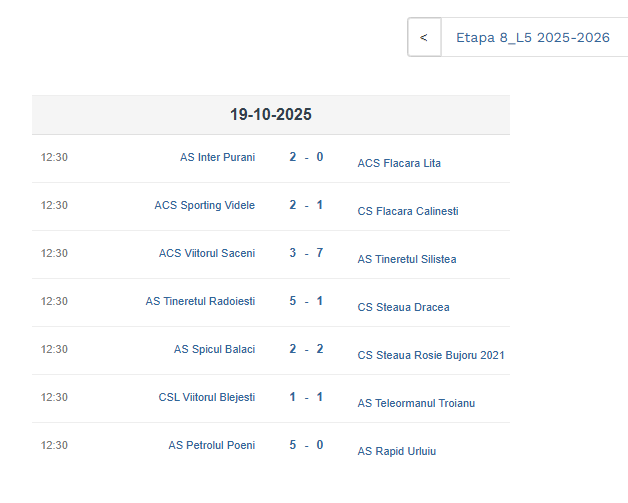
Task: Open AS Spicul Balaci team link
Action: coord(214,349)
